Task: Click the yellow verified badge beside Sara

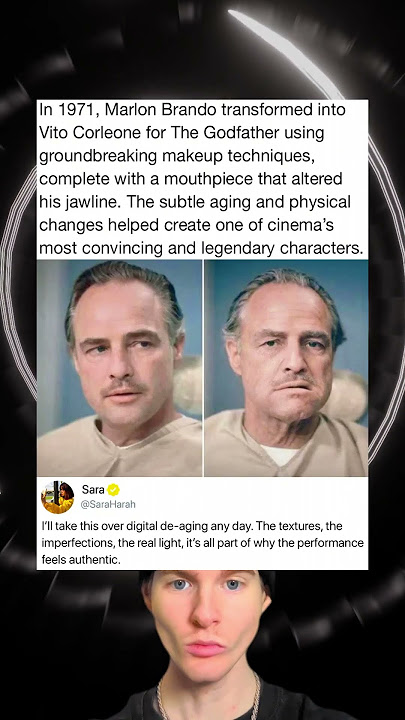Action: tap(113, 490)
